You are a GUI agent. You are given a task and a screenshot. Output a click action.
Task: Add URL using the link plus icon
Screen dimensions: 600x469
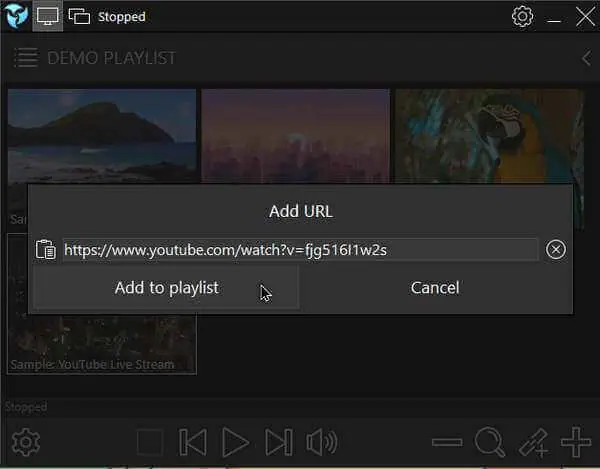[533, 443]
